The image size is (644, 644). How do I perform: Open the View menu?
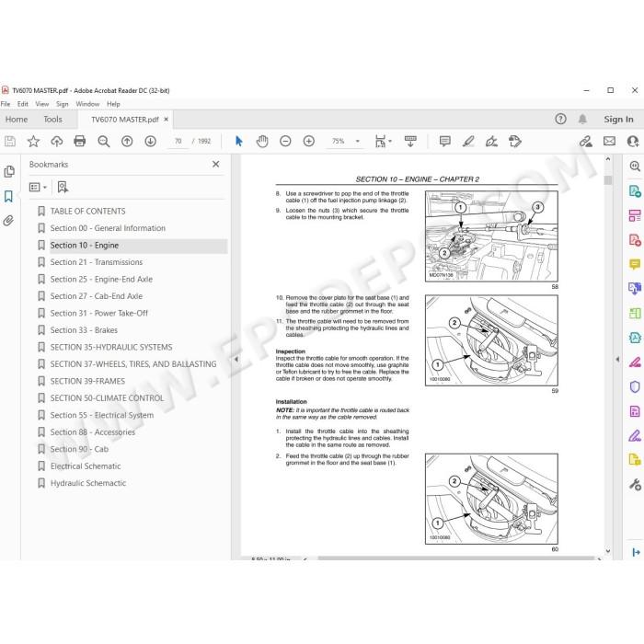[42, 104]
